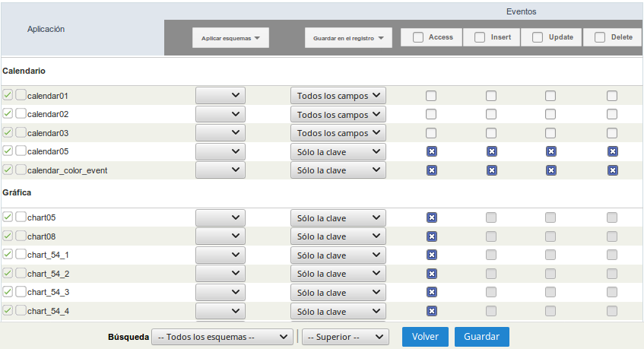This screenshot has width=644, height=349.
Task: Enable Insert event for calendar01
Action: [491, 96]
